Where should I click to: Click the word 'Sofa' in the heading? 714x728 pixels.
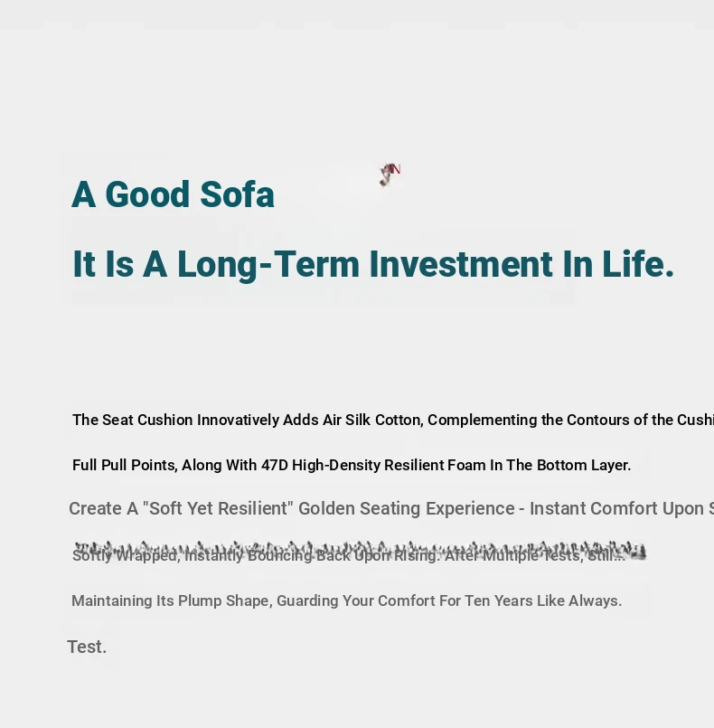tap(237, 194)
